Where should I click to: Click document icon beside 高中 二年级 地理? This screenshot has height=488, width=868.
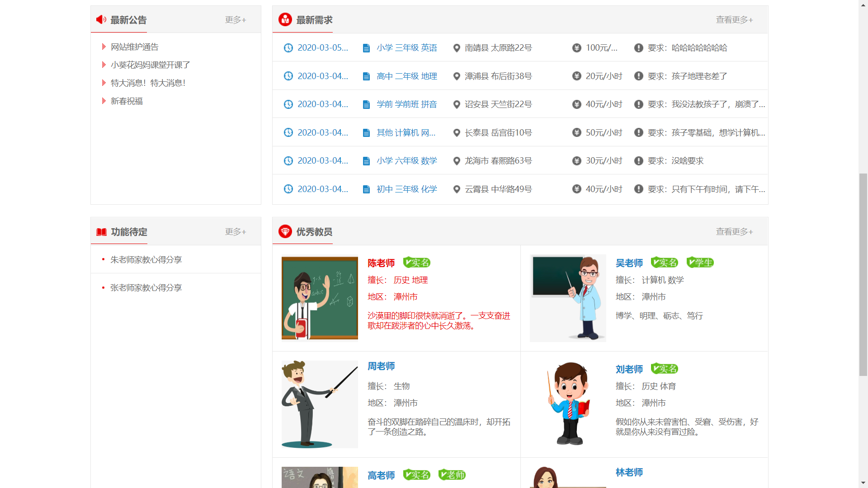point(366,76)
